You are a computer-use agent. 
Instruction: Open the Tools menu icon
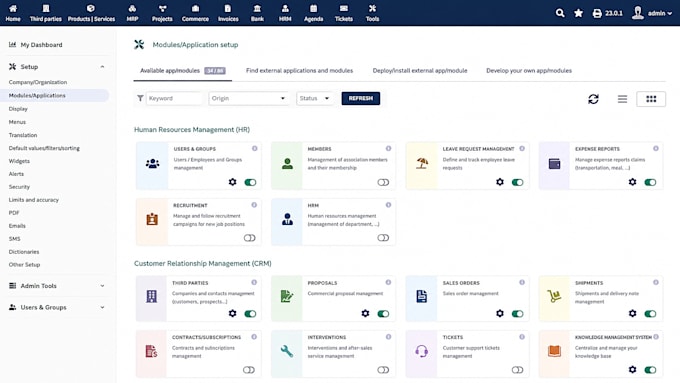click(x=372, y=9)
